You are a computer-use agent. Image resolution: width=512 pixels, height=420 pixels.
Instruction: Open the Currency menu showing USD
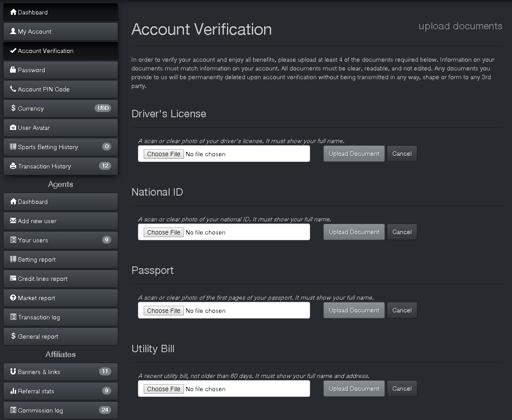[x=60, y=108]
